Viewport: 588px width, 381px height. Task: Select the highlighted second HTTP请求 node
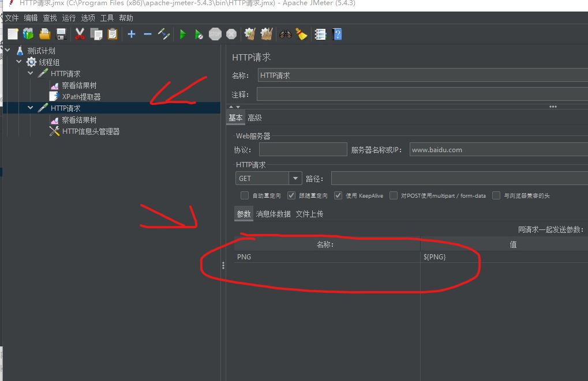coord(66,108)
